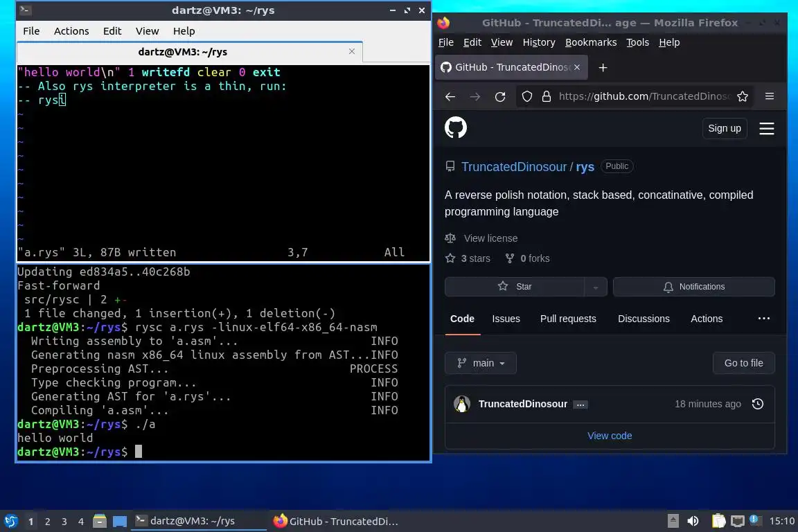Switch to the Issues tab

coord(506,319)
